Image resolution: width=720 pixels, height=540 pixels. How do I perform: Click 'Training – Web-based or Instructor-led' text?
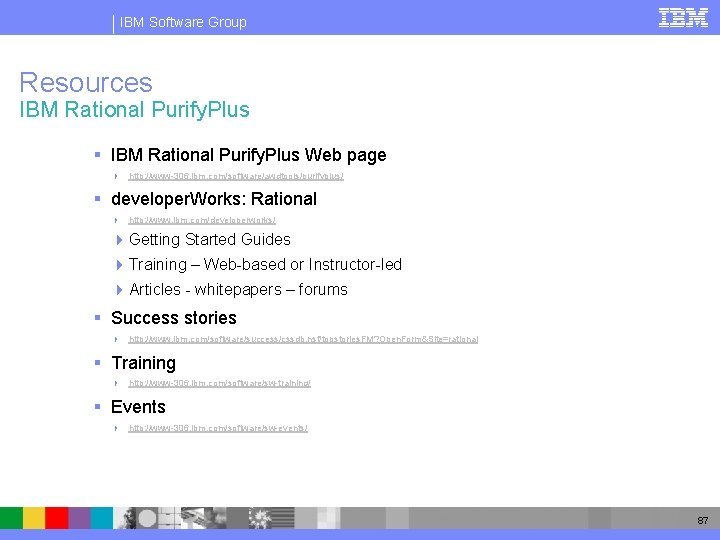point(265,264)
